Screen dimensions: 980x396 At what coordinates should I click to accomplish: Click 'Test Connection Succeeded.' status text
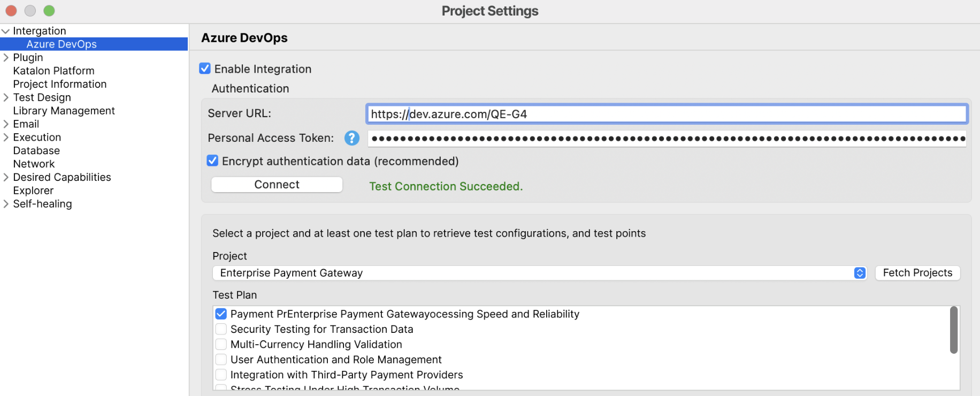(446, 186)
